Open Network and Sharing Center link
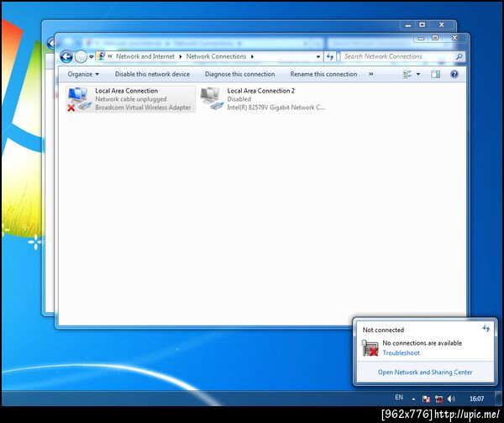Image resolution: width=504 pixels, height=423 pixels. pyautogui.click(x=425, y=373)
